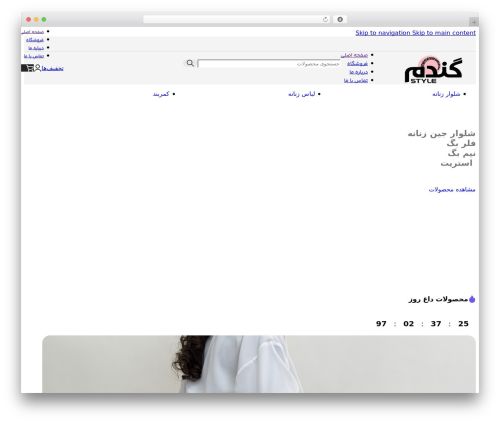Click the محصولات داغ روز heading
This screenshot has width=500, height=423.
(x=438, y=299)
